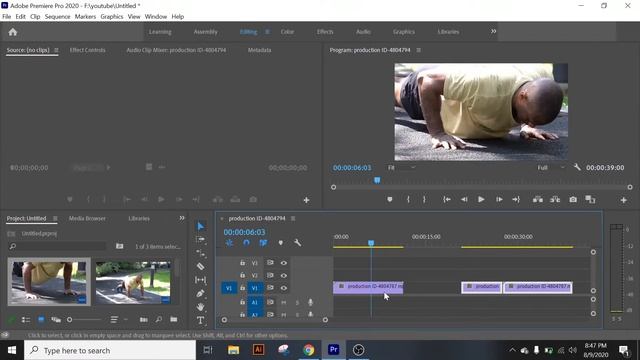This screenshot has width=640, height=360.
Task: Open timeline display settings wrench
Action: (x=298, y=243)
